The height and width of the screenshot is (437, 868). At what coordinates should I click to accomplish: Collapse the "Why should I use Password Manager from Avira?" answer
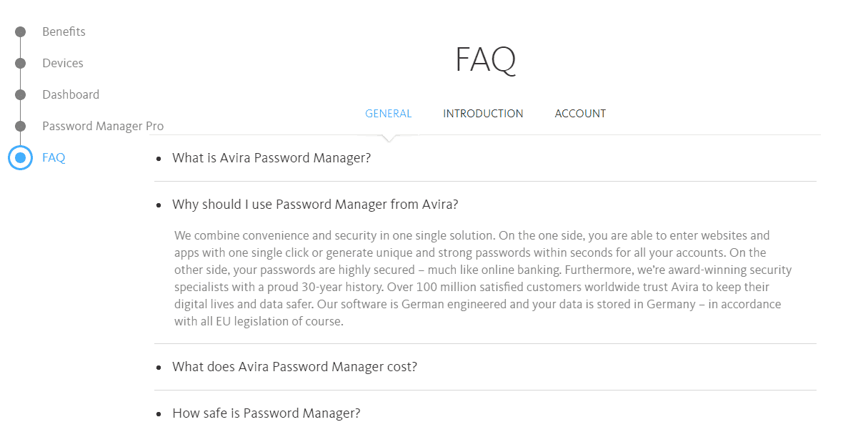tap(315, 205)
